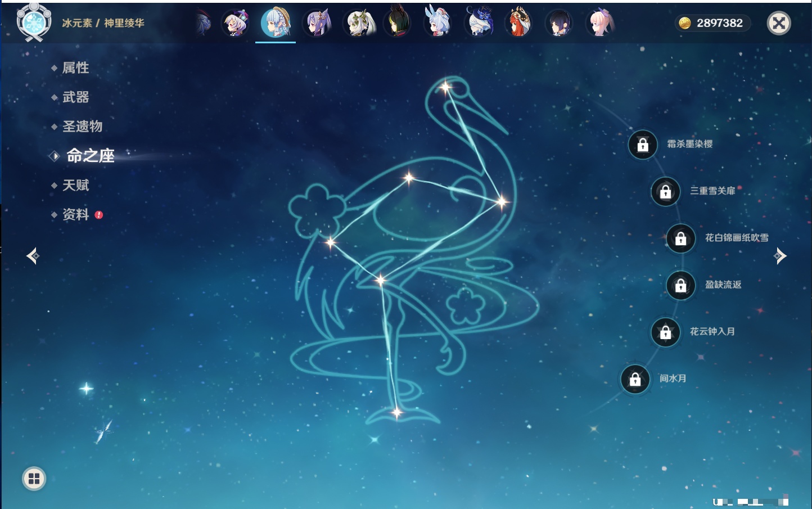Click the 冰元素 / 神里绫华 character title
This screenshot has height=509, width=812.
tap(103, 23)
